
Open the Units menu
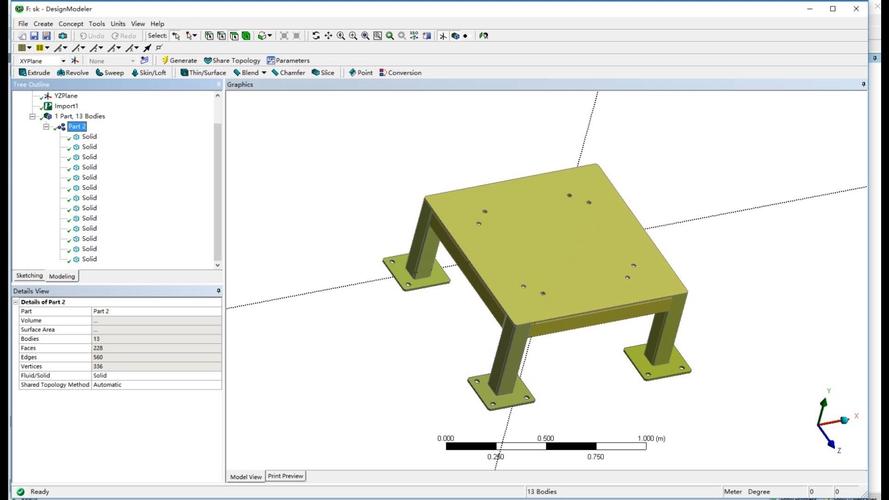(x=118, y=24)
